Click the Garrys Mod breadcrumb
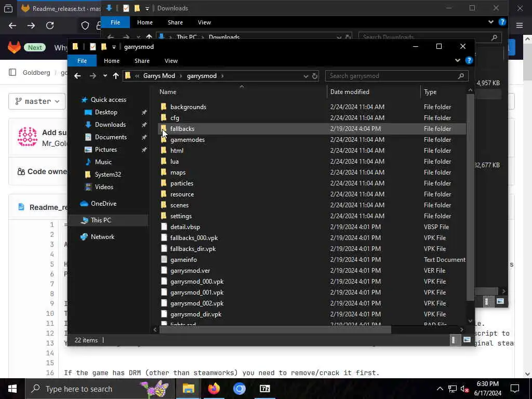The width and height of the screenshot is (532, 399). (159, 76)
